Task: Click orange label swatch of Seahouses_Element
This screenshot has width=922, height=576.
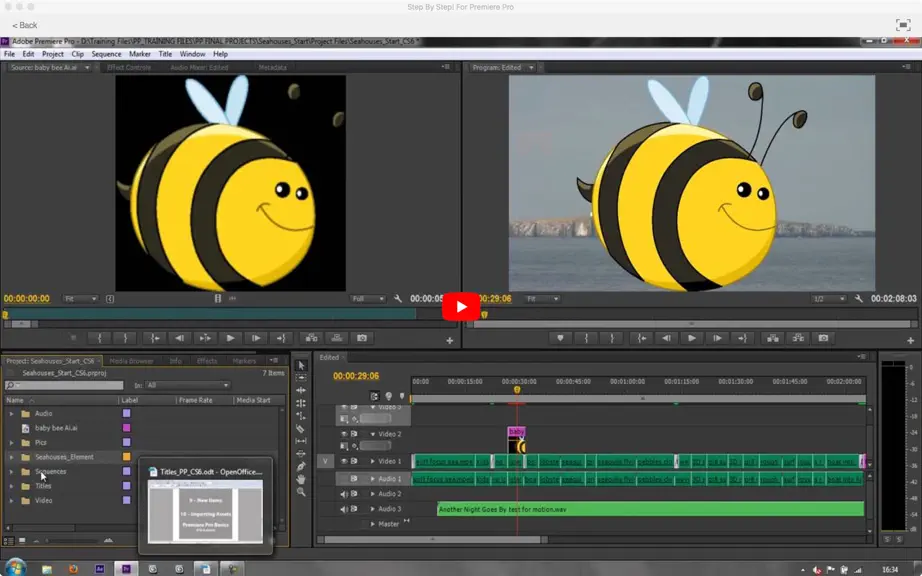Action: point(126,457)
